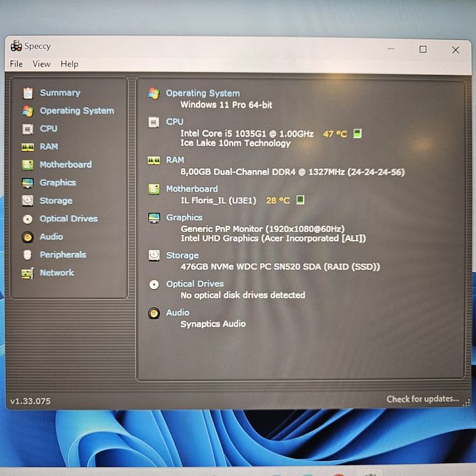Click green temperature indicator next to motherboard 28 °C
Screen dimensions: 476x476
(301, 200)
